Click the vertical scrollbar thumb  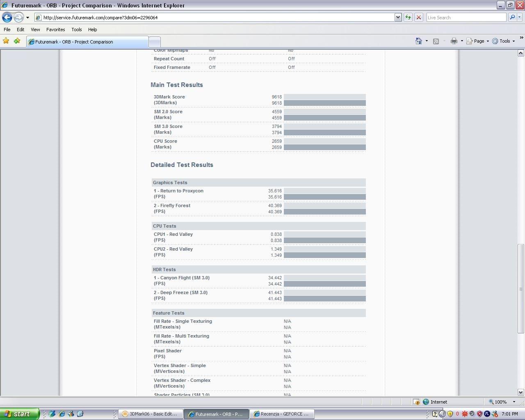coord(520,289)
